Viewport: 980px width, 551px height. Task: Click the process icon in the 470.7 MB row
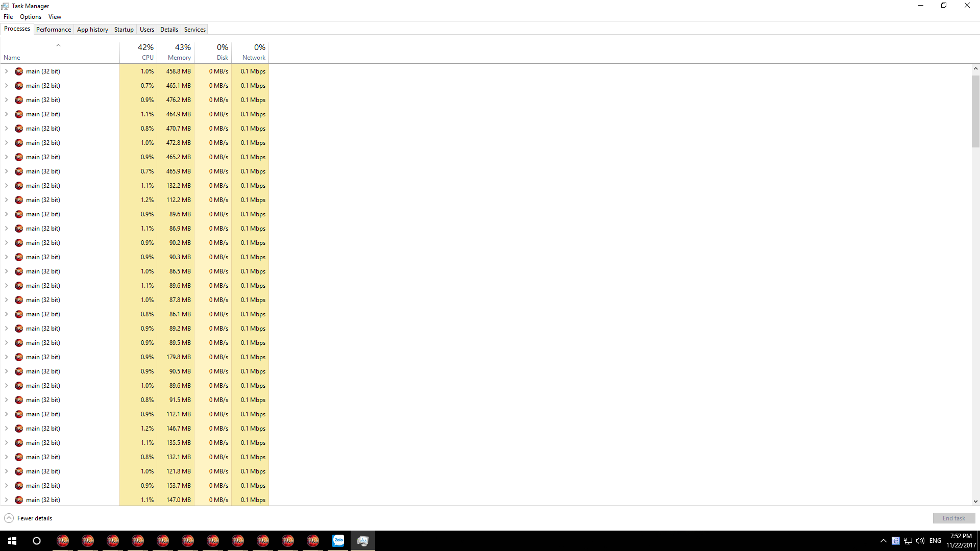pos(19,129)
